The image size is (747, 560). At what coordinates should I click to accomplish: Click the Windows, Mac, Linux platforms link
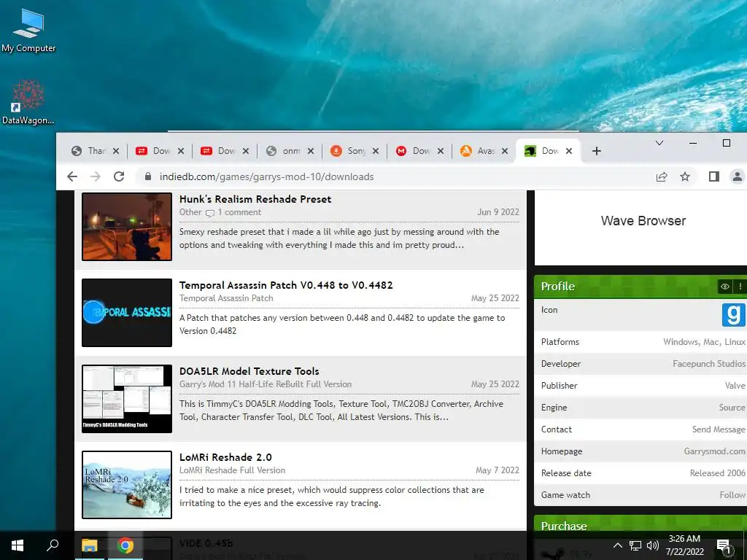(704, 342)
